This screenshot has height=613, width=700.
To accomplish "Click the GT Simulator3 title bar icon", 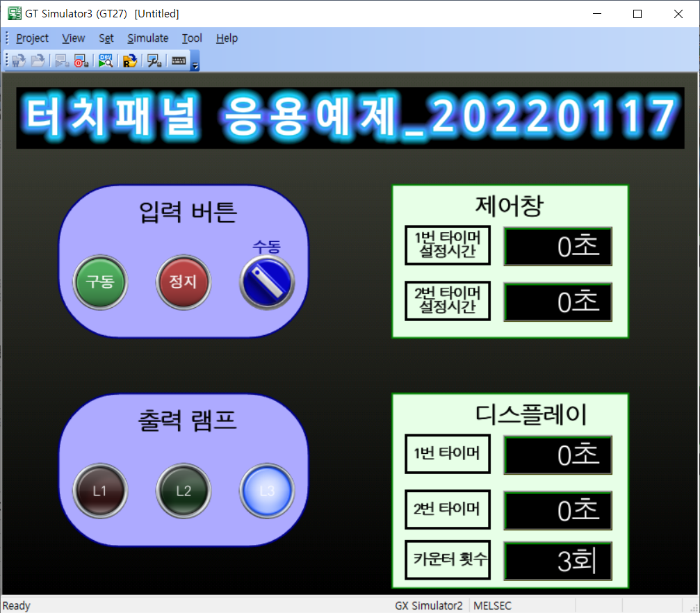I will [x=15, y=13].
